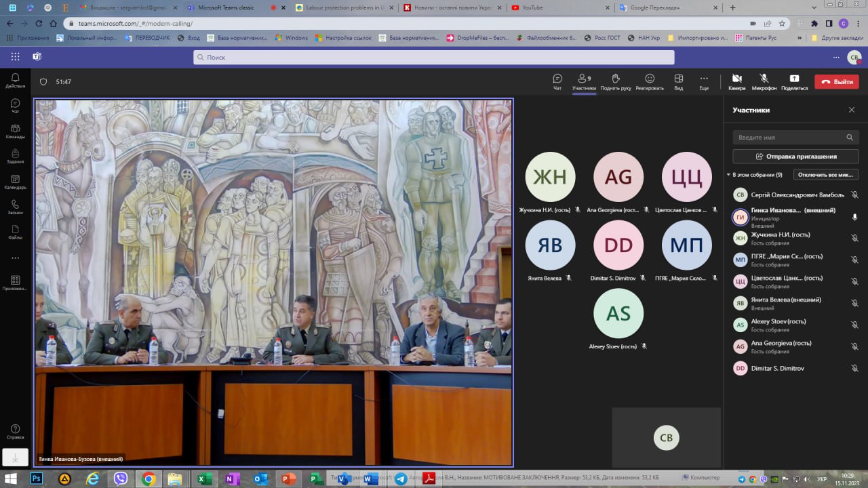Unmute the microphone (Микрофон)
868x488 pixels.
[764, 81]
